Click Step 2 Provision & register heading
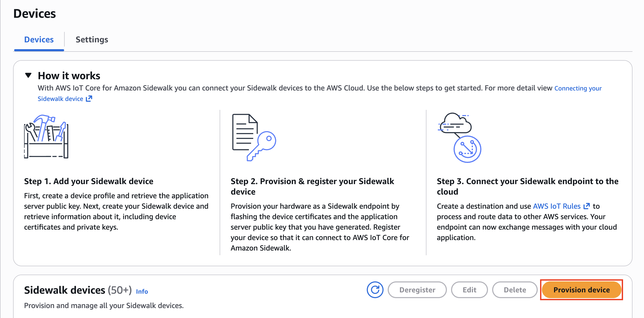Screen dimensions: 644x318 (x=312, y=181)
